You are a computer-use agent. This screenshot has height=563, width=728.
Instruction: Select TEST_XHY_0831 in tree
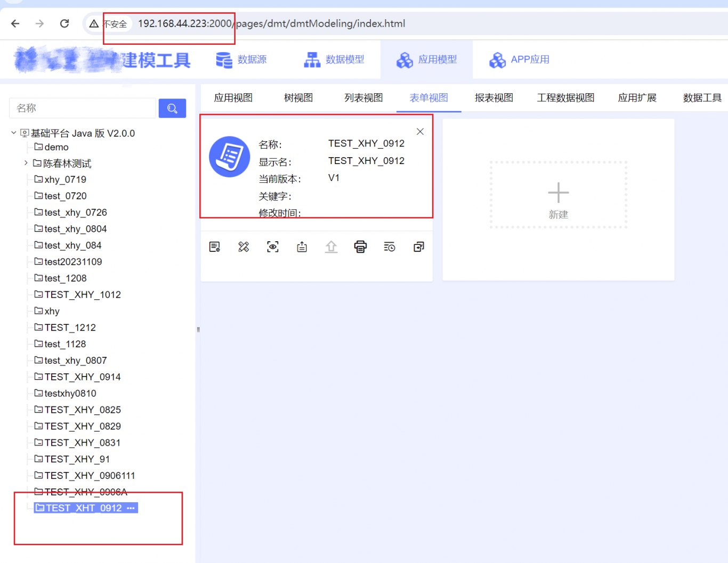pyautogui.click(x=78, y=443)
